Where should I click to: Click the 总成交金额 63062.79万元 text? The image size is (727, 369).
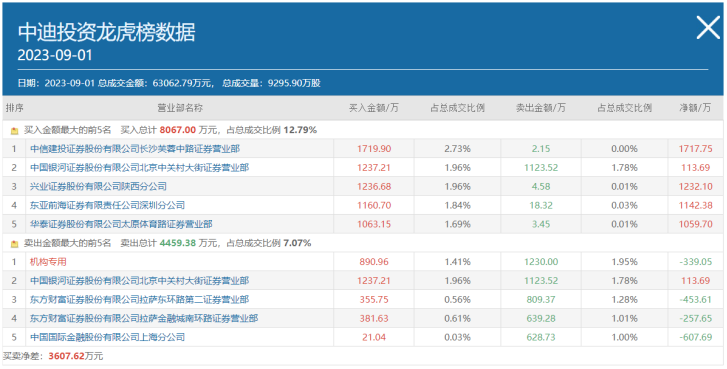(x=155, y=83)
